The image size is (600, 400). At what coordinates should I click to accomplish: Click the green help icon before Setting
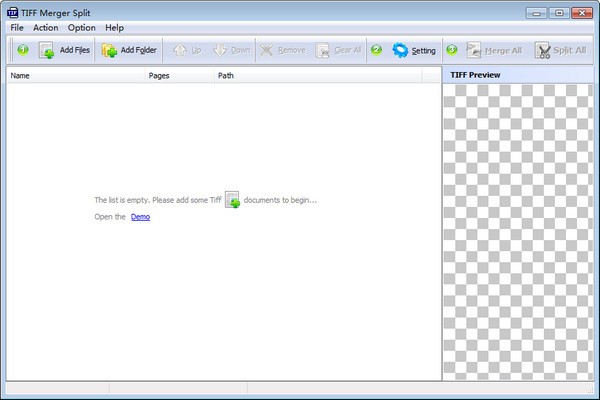(x=377, y=50)
